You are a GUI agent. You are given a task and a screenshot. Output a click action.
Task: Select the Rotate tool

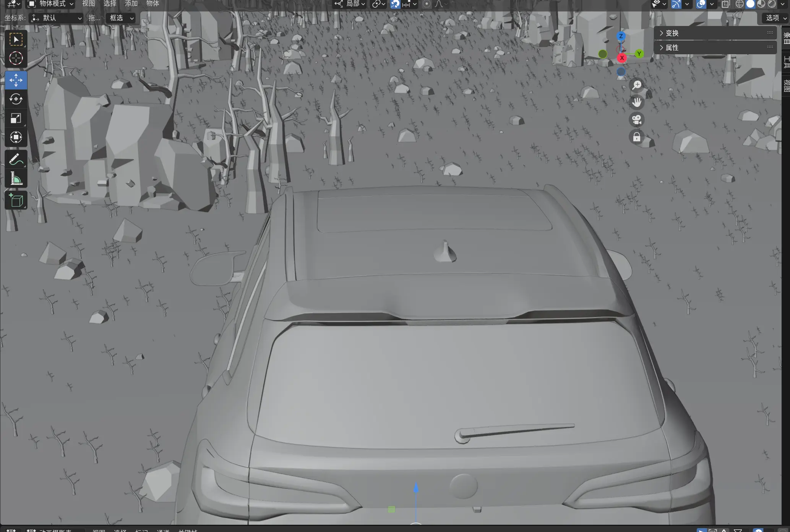(x=16, y=99)
